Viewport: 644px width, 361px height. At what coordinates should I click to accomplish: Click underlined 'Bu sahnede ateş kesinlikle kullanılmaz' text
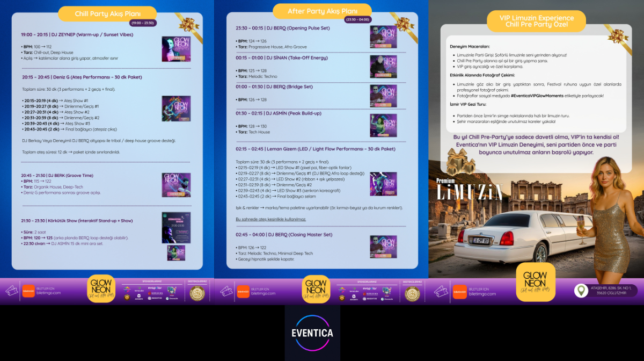(x=271, y=219)
